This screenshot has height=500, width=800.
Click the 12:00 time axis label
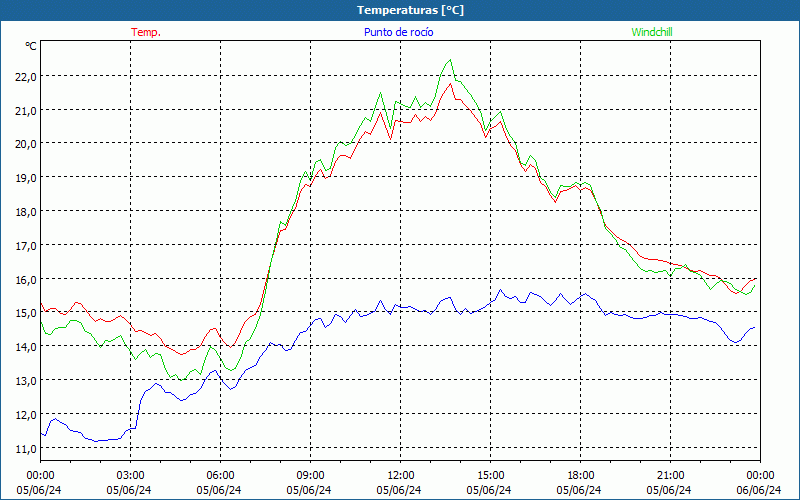[x=401, y=476]
